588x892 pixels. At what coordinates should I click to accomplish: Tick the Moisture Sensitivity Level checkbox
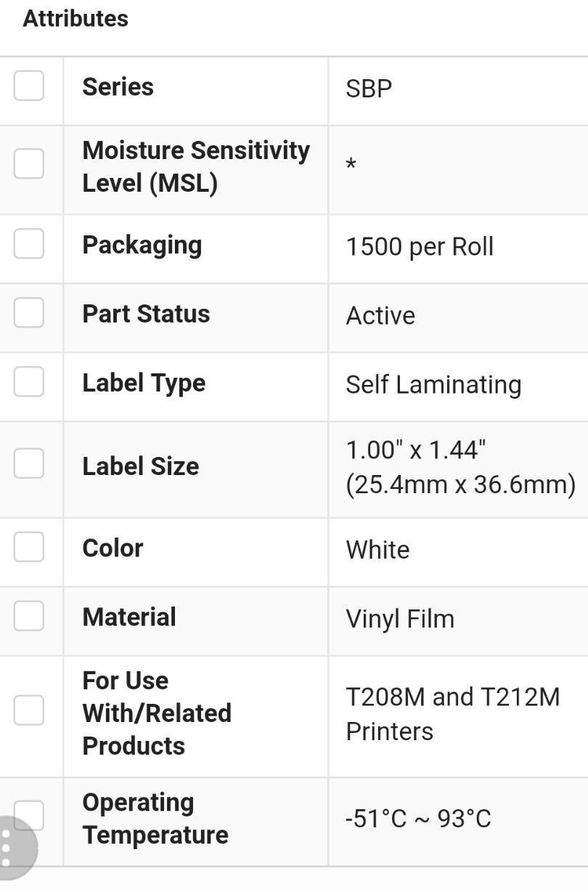[x=29, y=163]
